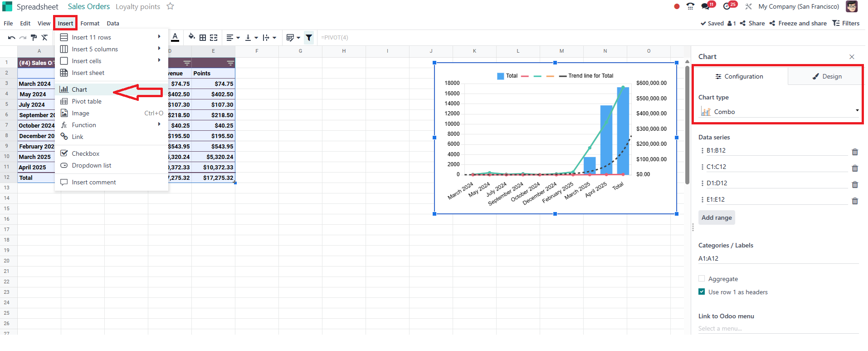Click the Share button
This screenshot has width=868, height=351.
[x=752, y=23]
